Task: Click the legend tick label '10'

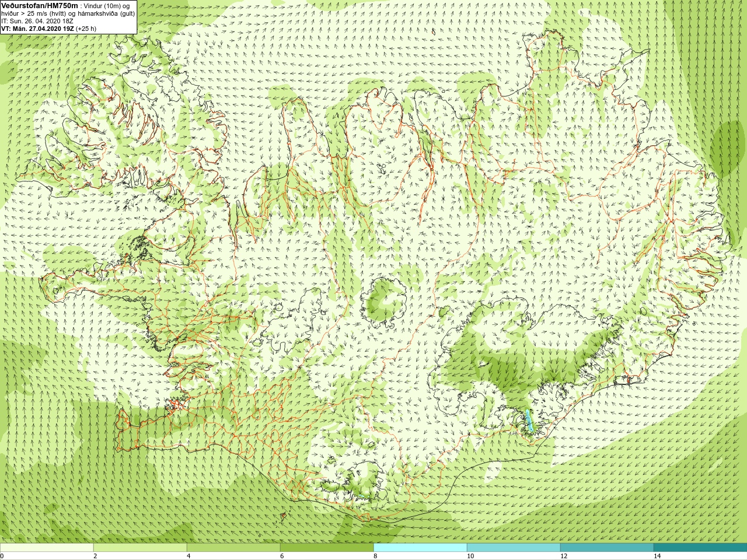Action: [x=470, y=556]
